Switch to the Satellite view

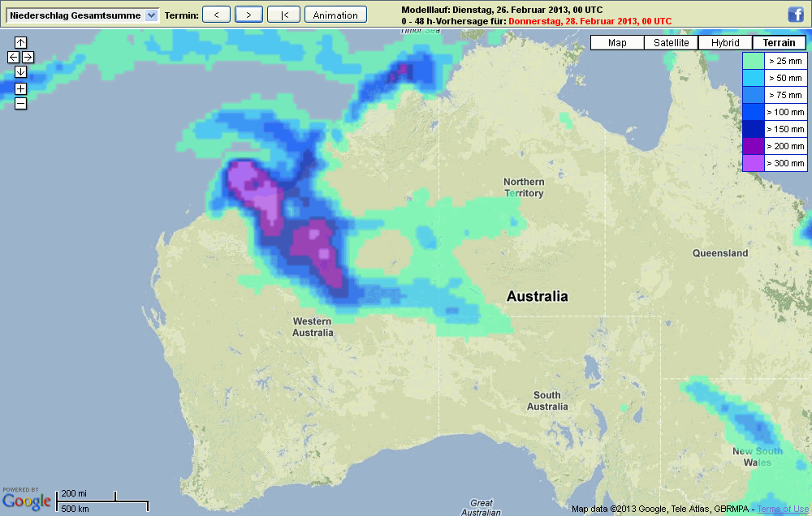[x=671, y=43]
